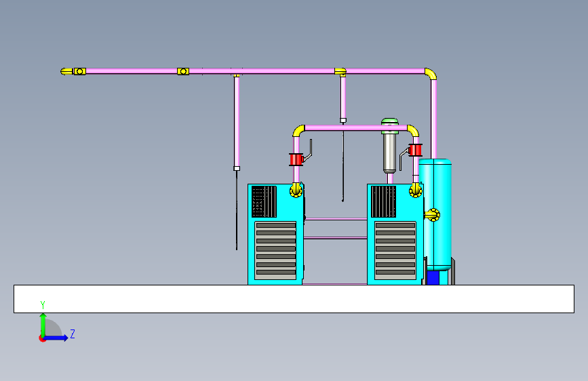Select yellow flange on right compressor top
588x381 pixels.
(416, 190)
